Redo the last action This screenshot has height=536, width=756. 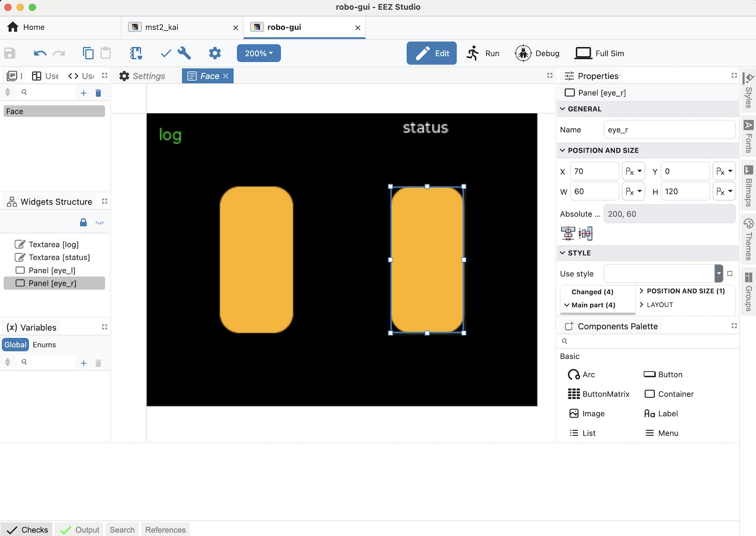[59, 53]
